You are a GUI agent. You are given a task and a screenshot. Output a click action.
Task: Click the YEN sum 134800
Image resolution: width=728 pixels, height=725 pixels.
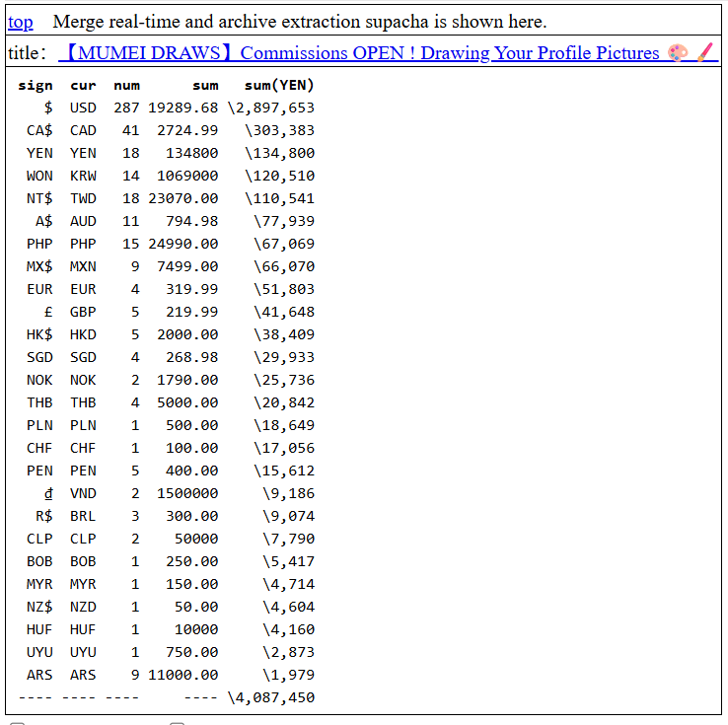tap(191, 153)
